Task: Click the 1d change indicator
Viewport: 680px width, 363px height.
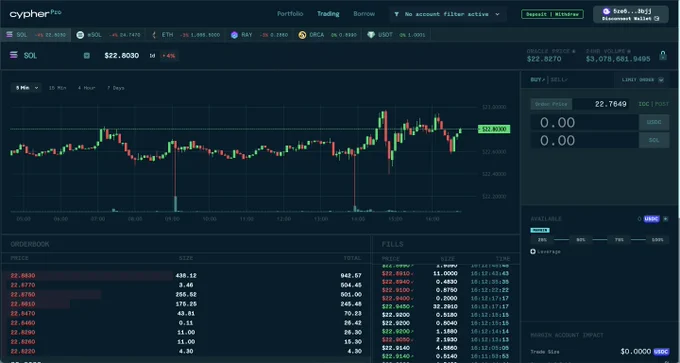Action: (164, 56)
